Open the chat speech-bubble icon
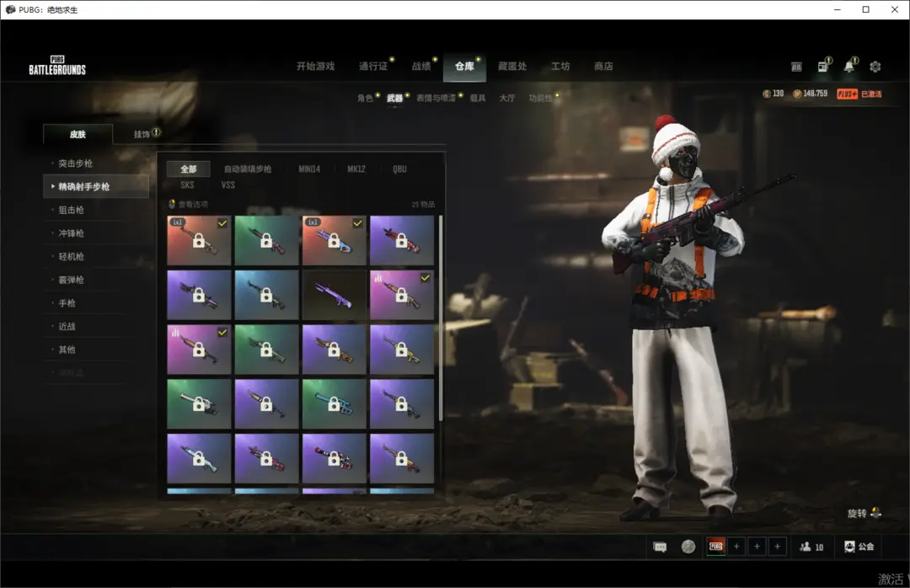The image size is (910, 588). tap(660, 547)
